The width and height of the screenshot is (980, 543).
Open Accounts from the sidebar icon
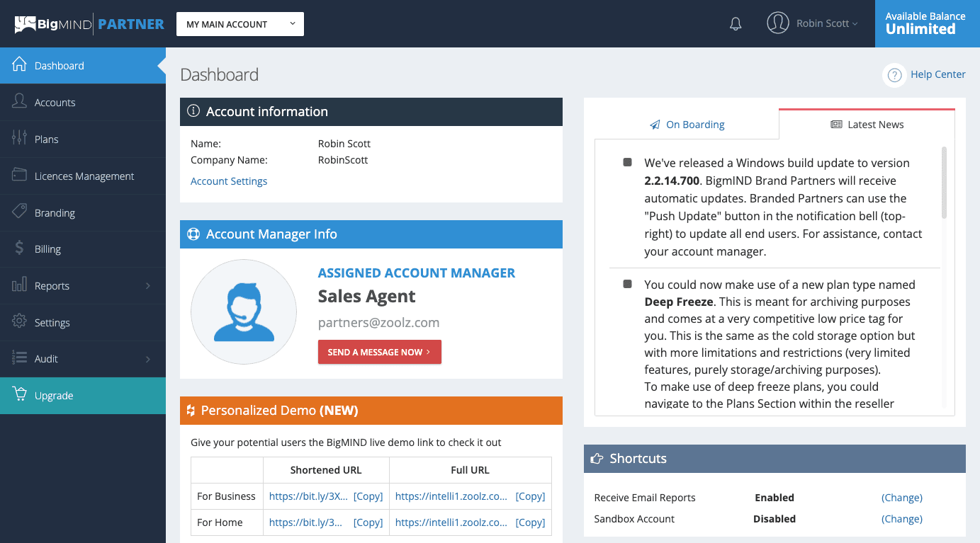19,102
